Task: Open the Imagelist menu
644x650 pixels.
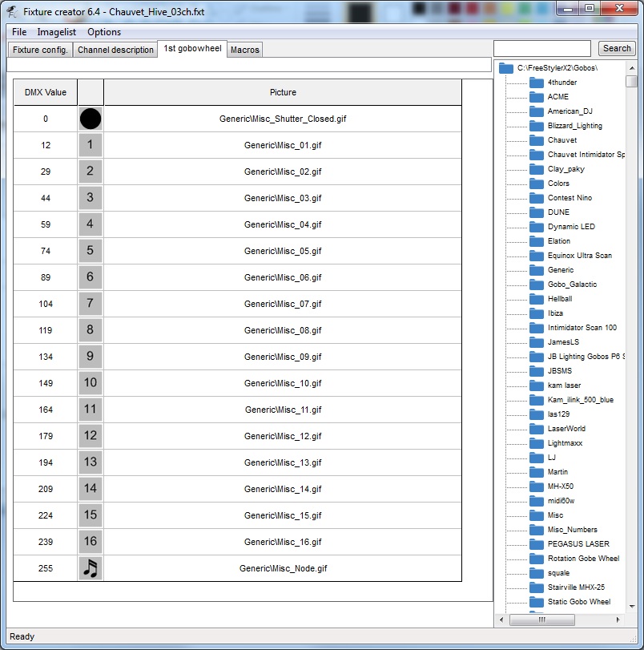Action: click(57, 32)
